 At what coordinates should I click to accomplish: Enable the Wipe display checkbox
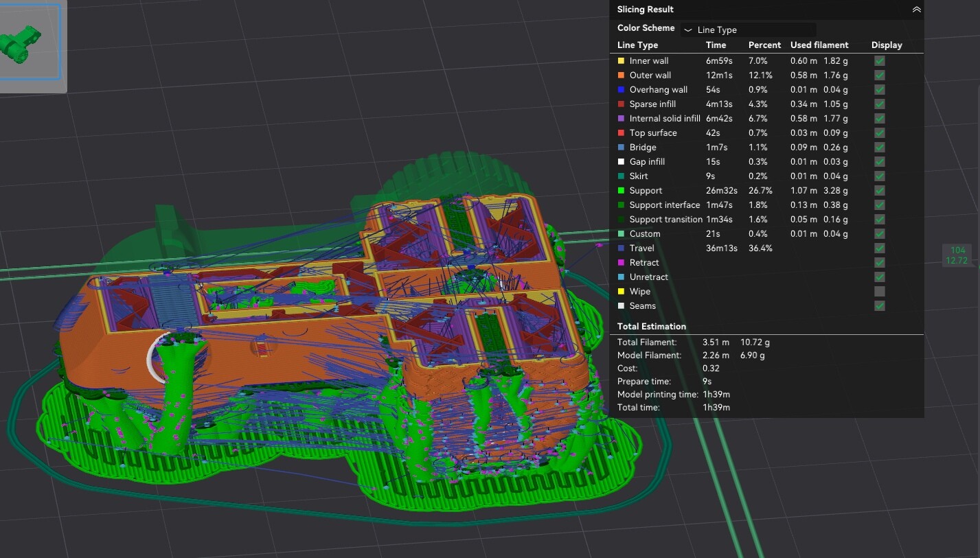pos(879,292)
